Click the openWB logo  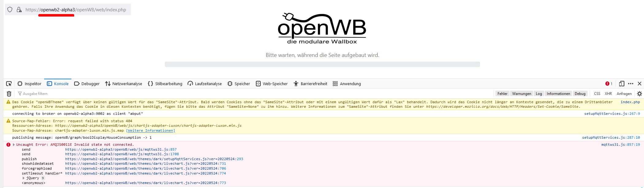[322, 29]
